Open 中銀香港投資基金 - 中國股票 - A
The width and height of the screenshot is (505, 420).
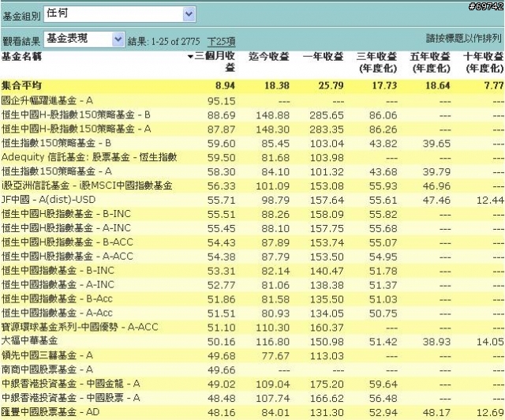70,398
